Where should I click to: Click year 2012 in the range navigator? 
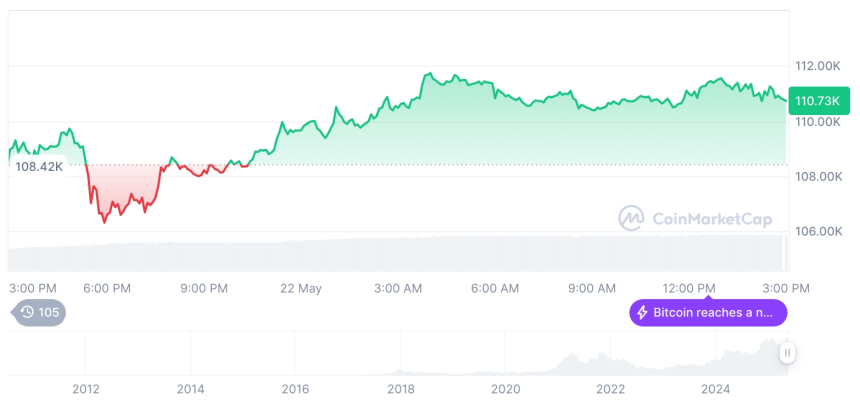pyautogui.click(x=86, y=388)
